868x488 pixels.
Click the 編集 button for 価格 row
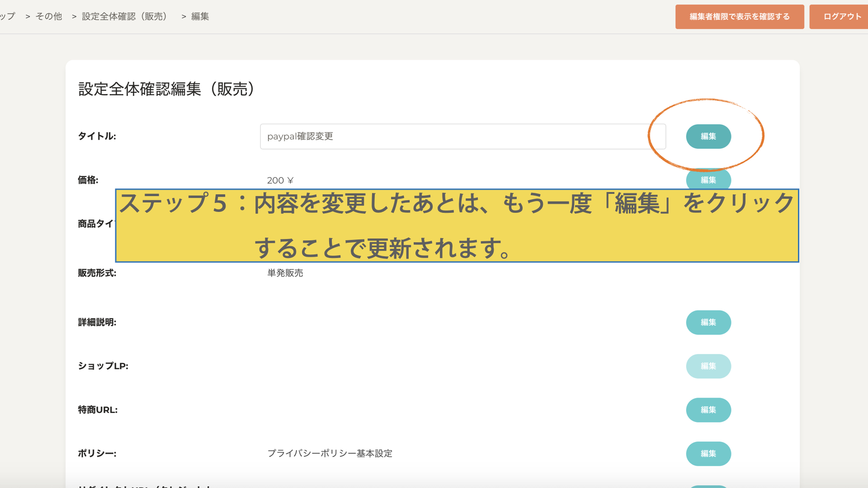[708, 179]
